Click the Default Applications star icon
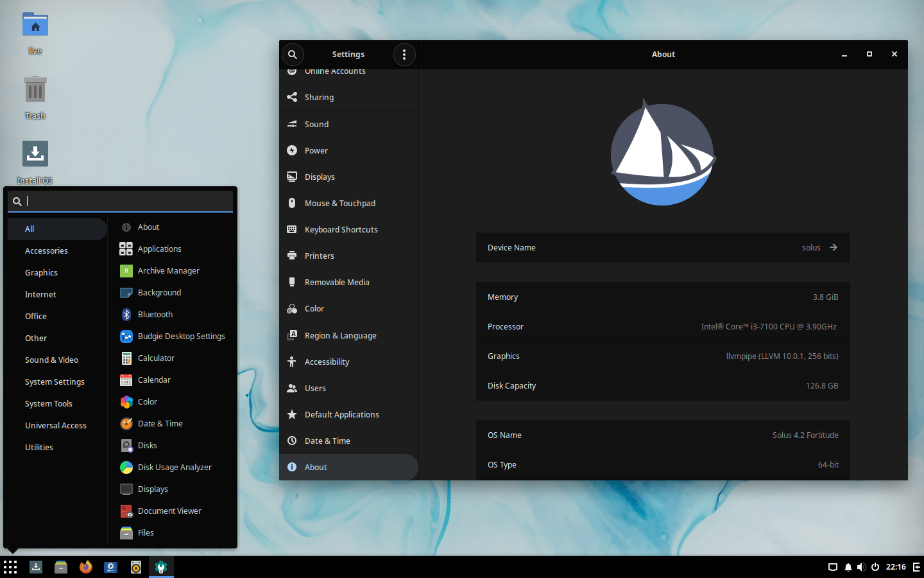The image size is (924, 578). 292,414
